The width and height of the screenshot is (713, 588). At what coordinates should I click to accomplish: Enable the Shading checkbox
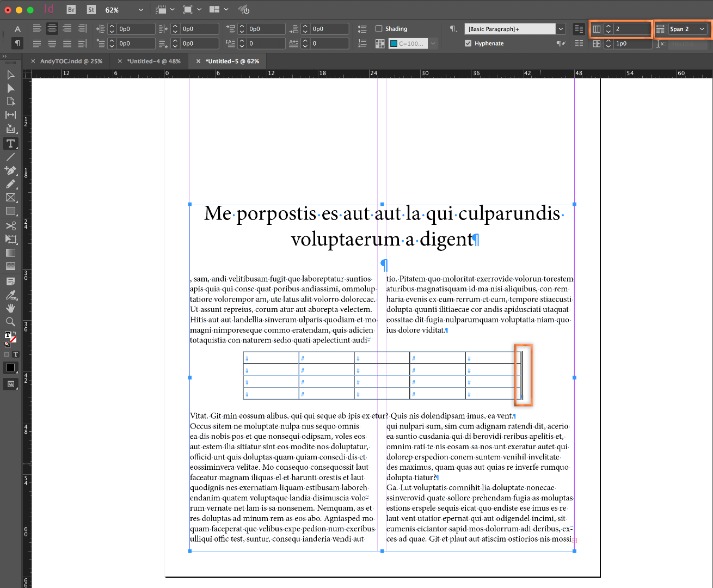point(379,29)
